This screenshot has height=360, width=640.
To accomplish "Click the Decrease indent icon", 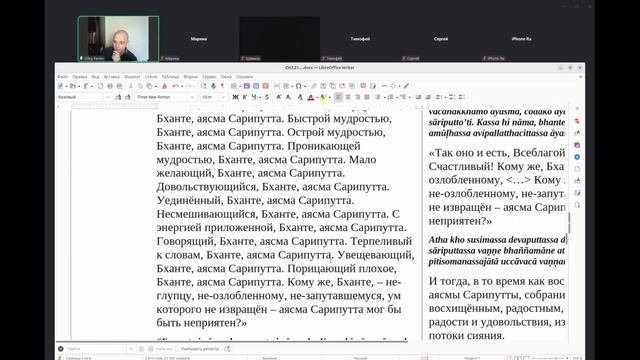I will [x=428, y=97].
